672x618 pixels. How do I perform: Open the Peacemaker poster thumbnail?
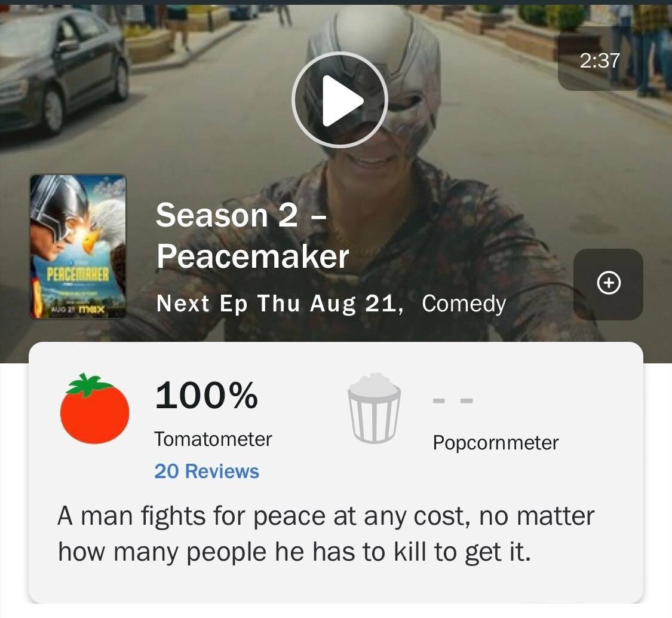(78, 246)
